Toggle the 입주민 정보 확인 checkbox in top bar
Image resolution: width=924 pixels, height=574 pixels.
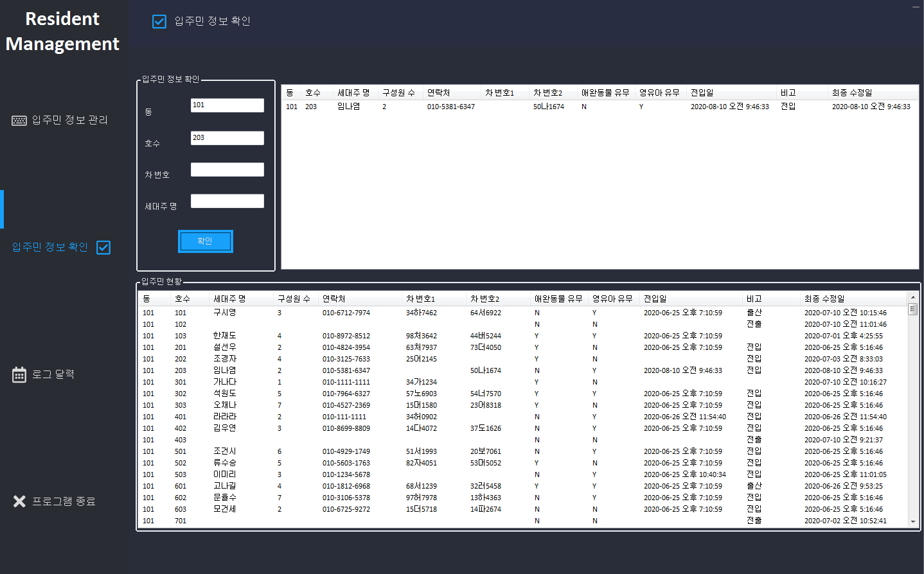click(x=159, y=21)
